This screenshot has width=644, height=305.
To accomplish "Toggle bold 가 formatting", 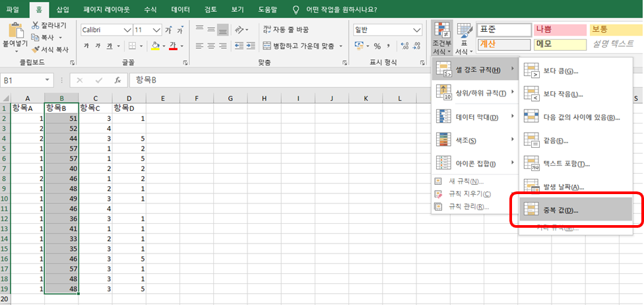I will click(86, 46).
